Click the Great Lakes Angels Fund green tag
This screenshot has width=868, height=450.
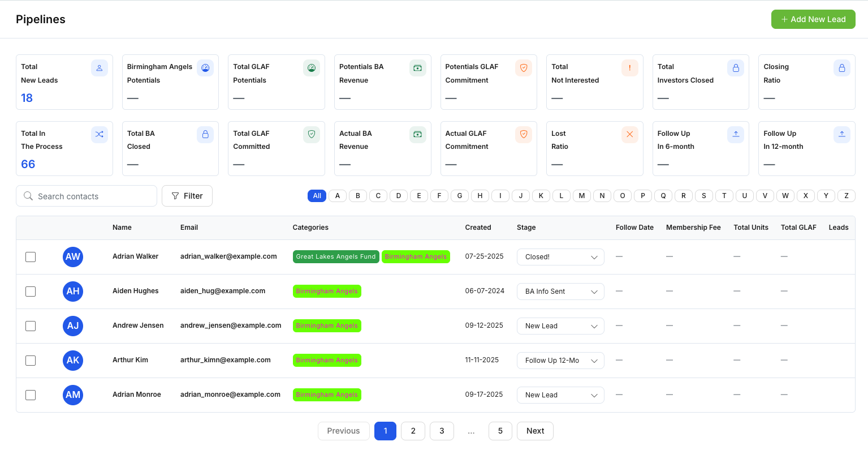[335, 256]
